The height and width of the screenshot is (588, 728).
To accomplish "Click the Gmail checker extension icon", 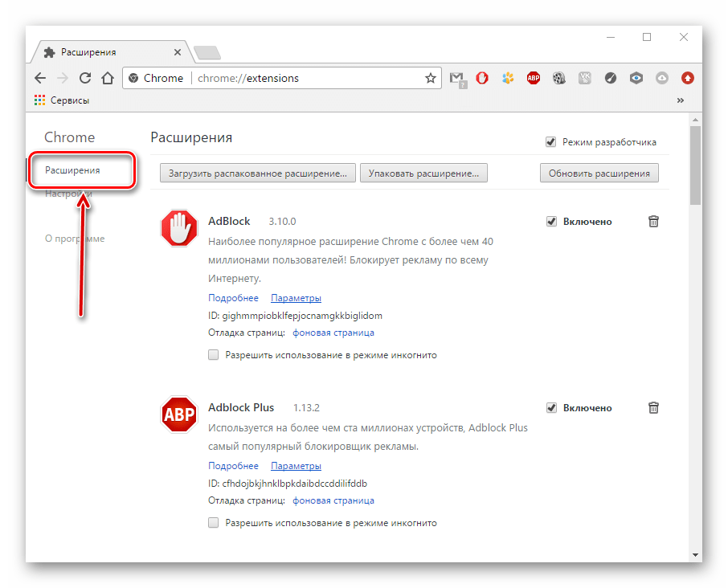I will [457, 79].
